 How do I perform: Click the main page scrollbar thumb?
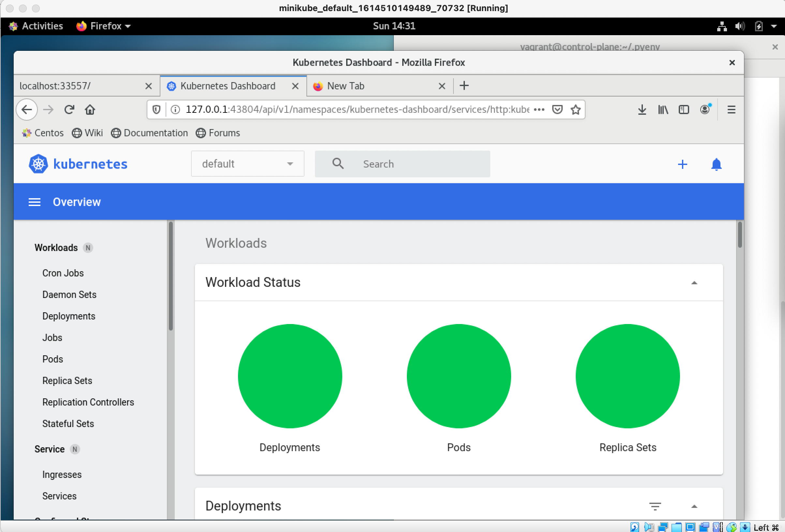pyautogui.click(x=740, y=235)
